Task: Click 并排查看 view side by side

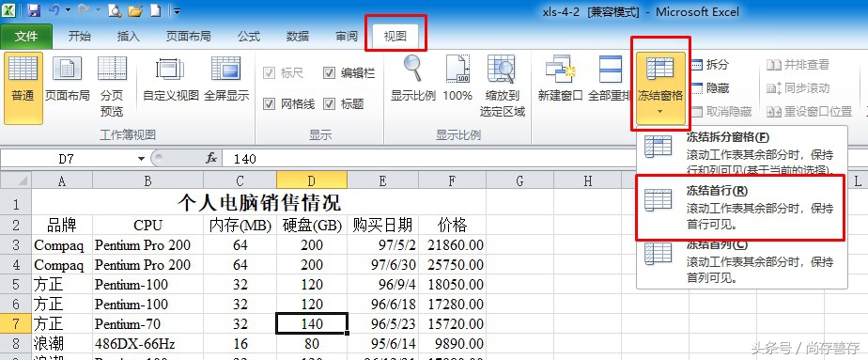Action: (x=798, y=65)
